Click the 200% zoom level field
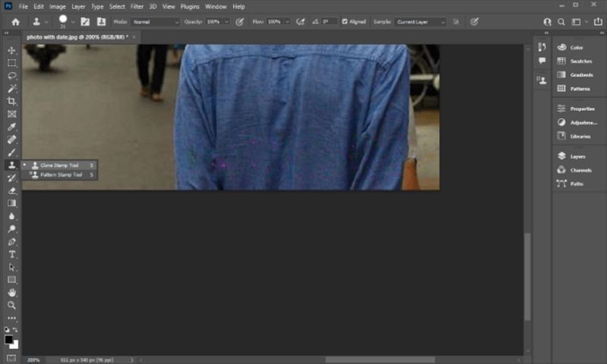Viewport: 607px width, 364px height. coord(34,359)
